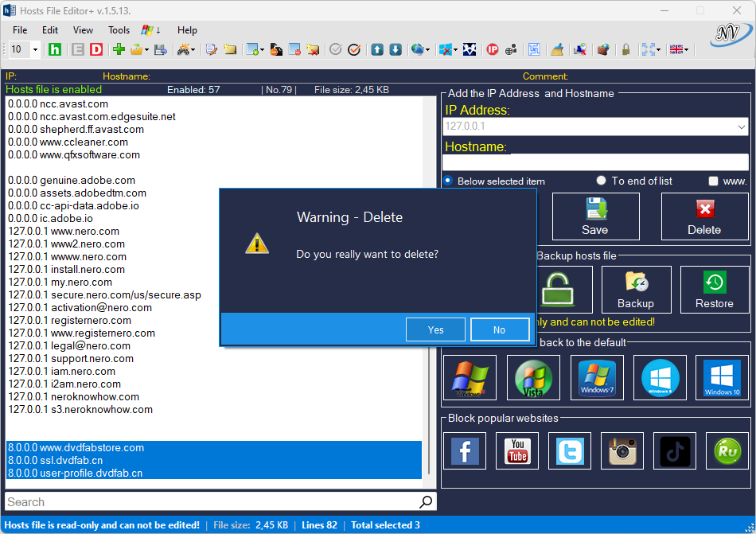Click the gray 'E' enable icon
This screenshot has height=534, width=756.
(x=78, y=49)
